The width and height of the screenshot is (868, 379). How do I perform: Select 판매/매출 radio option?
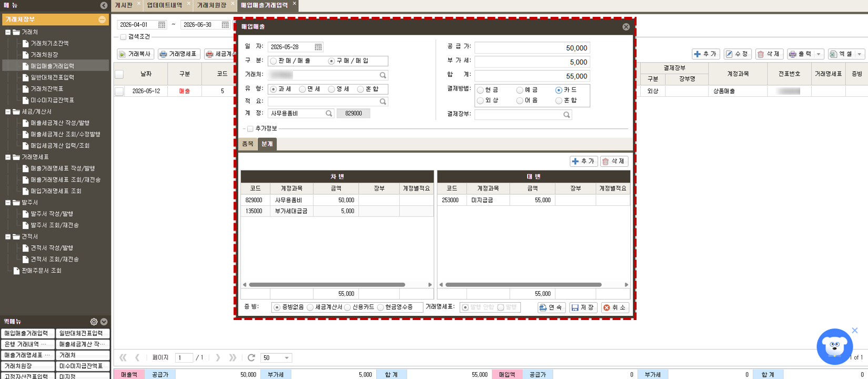(274, 61)
